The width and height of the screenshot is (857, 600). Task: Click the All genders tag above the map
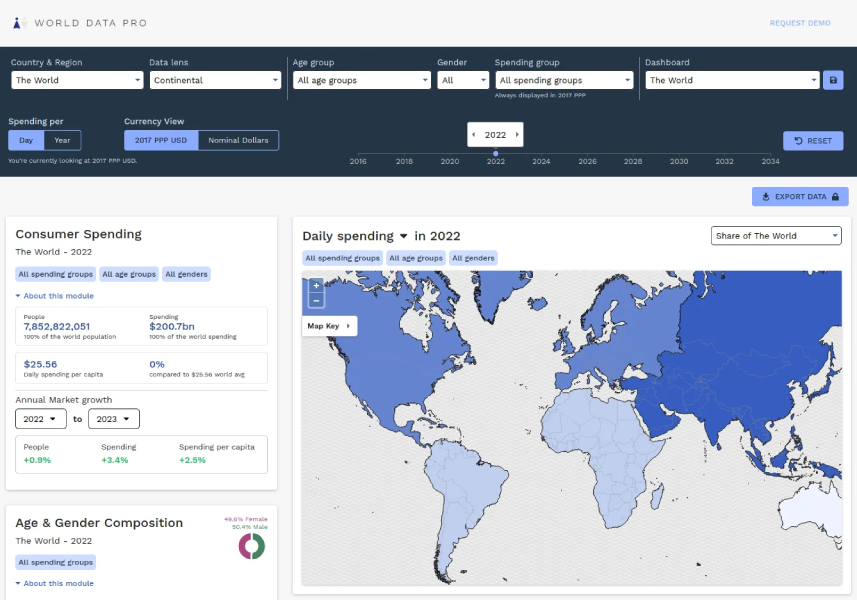click(x=472, y=258)
